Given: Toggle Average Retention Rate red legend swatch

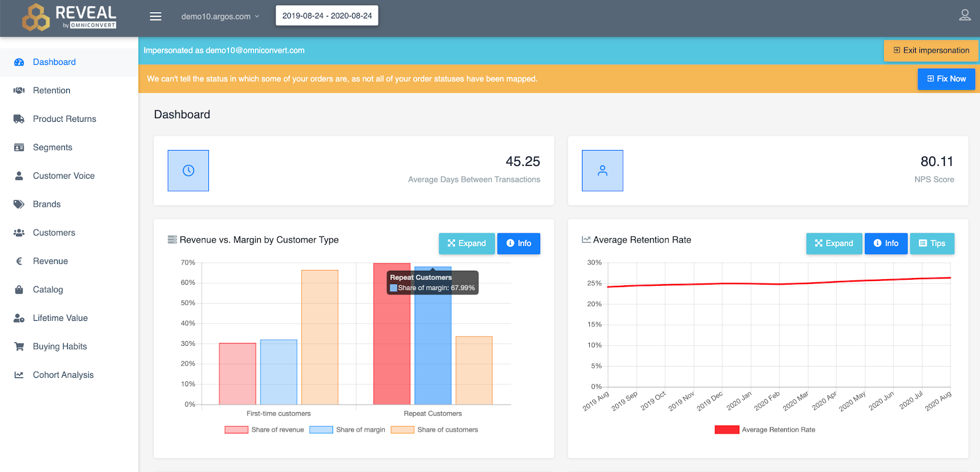Looking at the screenshot, I should [727, 430].
